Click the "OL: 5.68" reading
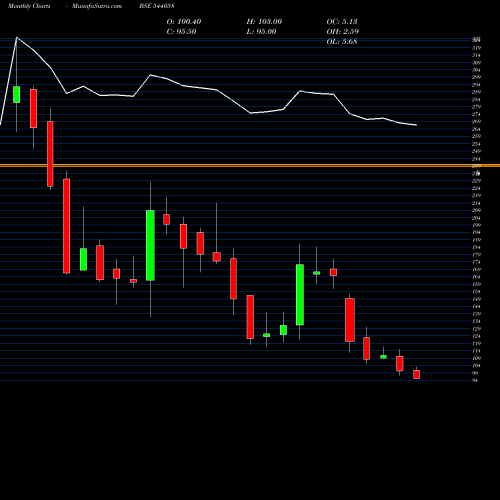Image resolution: width=500 pixels, height=500 pixels. (342, 42)
